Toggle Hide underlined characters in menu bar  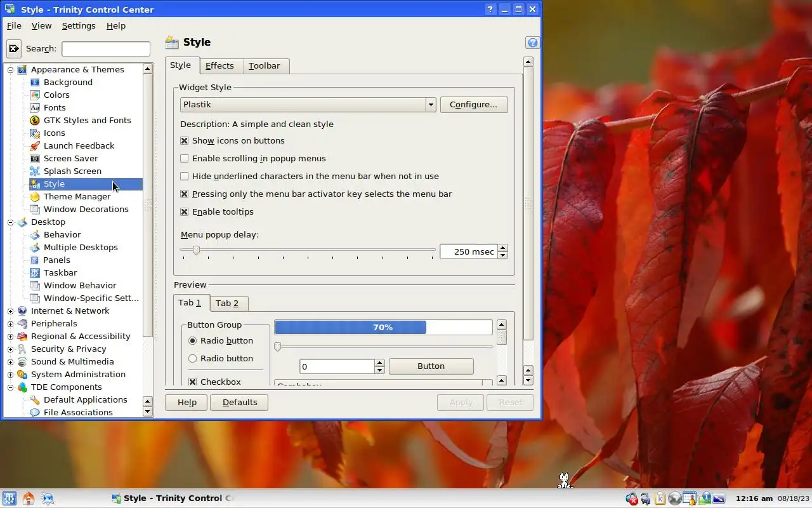[184, 177]
